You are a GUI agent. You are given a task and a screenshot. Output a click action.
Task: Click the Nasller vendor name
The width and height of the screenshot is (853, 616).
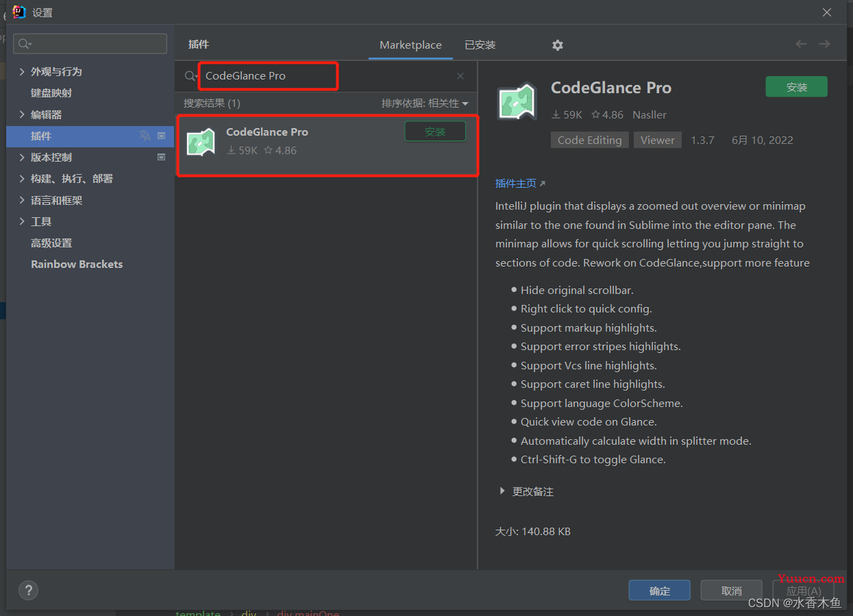(650, 115)
